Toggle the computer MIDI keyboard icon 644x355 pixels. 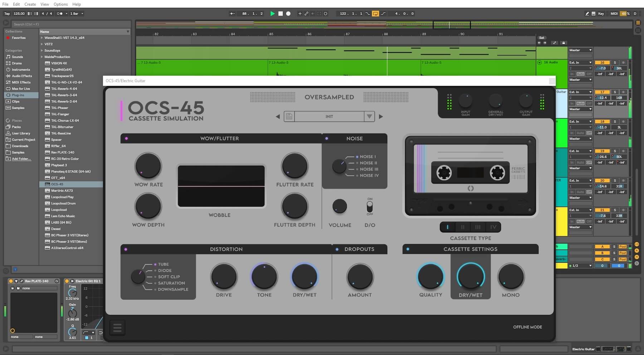click(594, 14)
